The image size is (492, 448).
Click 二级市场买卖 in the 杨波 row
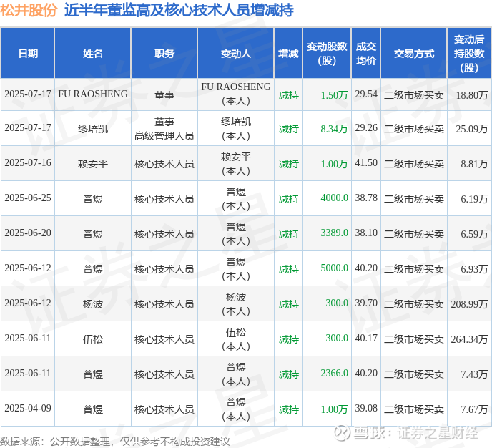click(x=414, y=304)
